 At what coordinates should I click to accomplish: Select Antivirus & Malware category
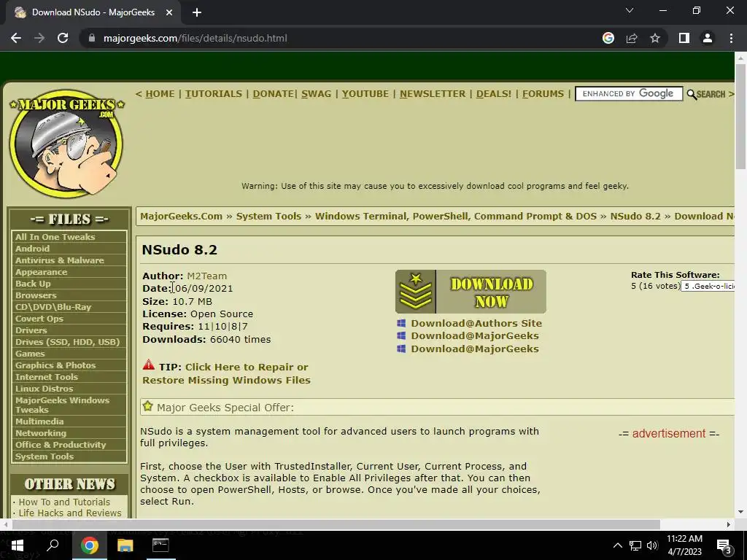tap(60, 260)
